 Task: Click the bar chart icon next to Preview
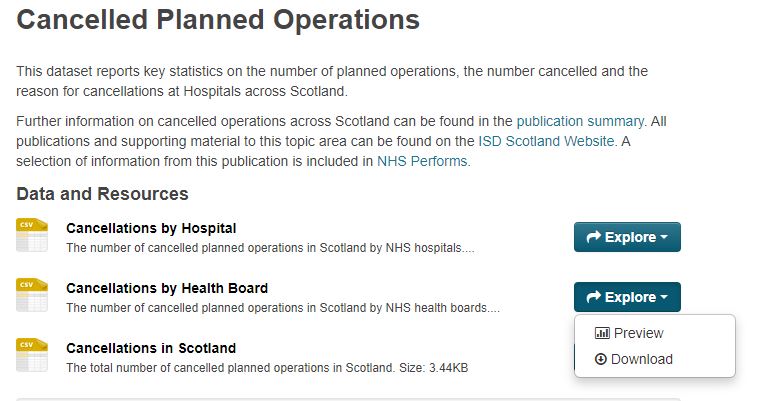tap(602, 333)
